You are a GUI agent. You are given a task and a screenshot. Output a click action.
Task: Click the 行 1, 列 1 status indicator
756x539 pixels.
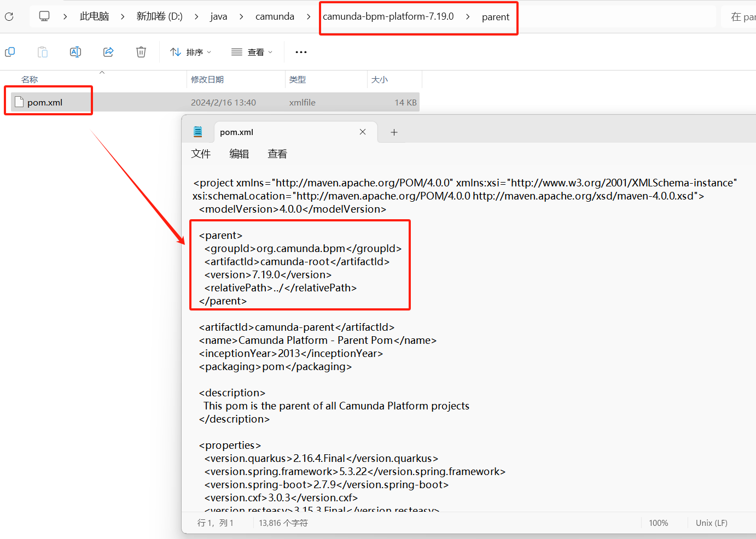pyautogui.click(x=216, y=523)
